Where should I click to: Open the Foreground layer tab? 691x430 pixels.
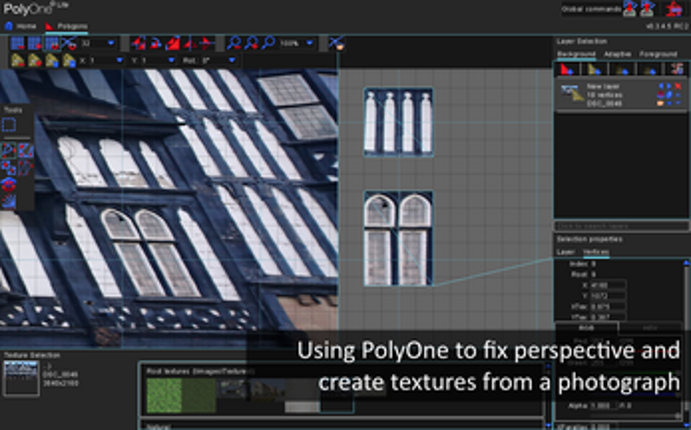click(658, 54)
